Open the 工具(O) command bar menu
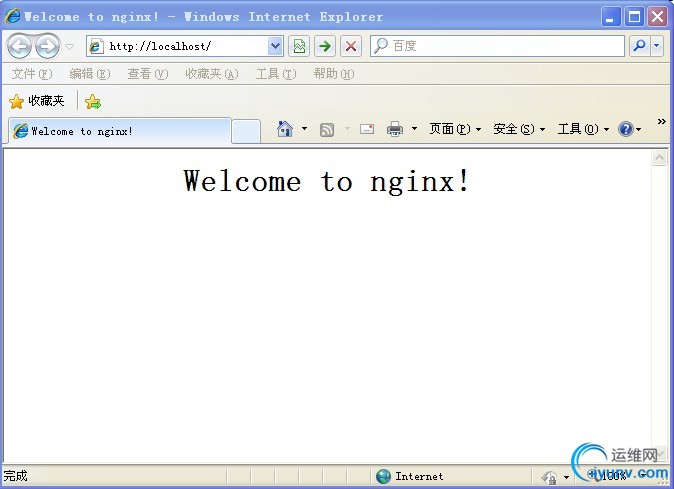This screenshot has width=674, height=489. click(x=583, y=128)
